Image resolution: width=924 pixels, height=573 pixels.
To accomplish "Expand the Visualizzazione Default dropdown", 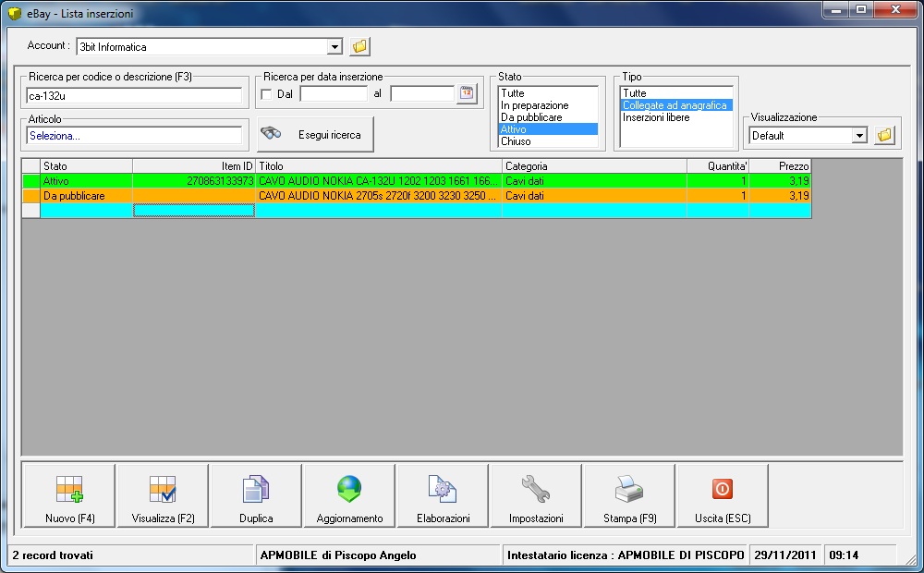I will (x=859, y=136).
